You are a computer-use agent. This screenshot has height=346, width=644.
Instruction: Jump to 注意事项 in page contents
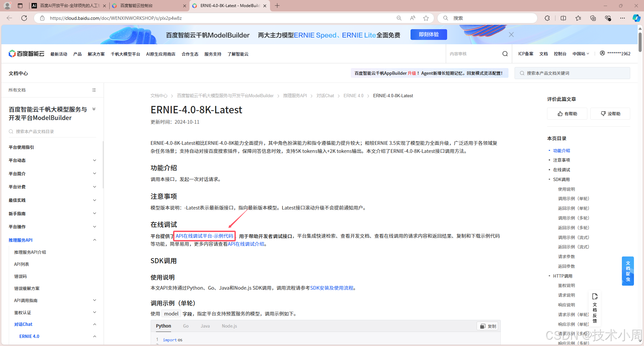[x=561, y=160]
